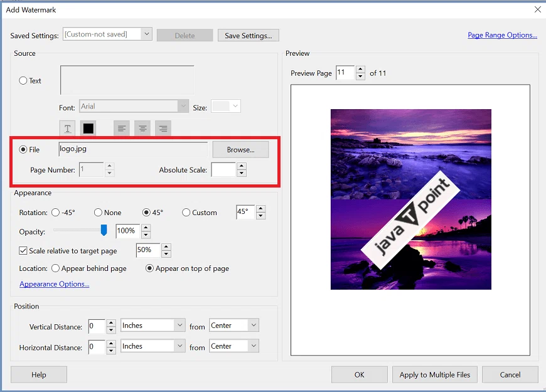546x392 pixels.
Task: Increase Horizontal Distance value
Action: pyautogui.click(x=110, y=344)
